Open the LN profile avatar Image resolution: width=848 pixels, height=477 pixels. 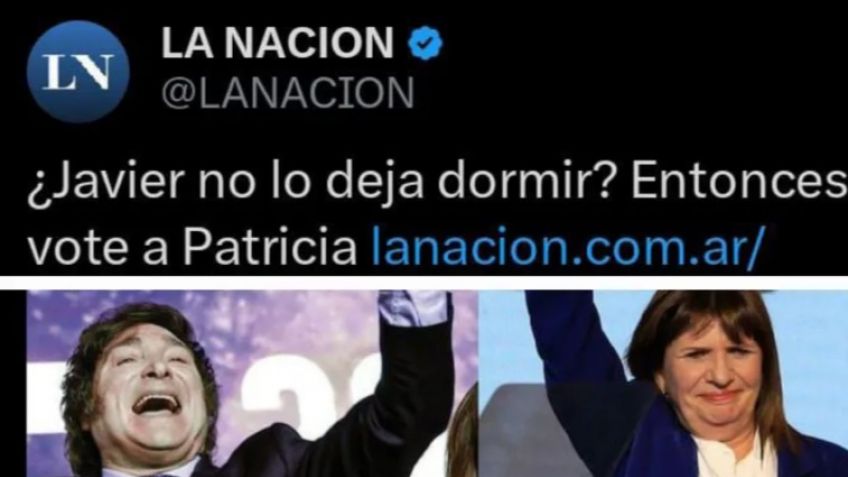click(x=78, y=71)
